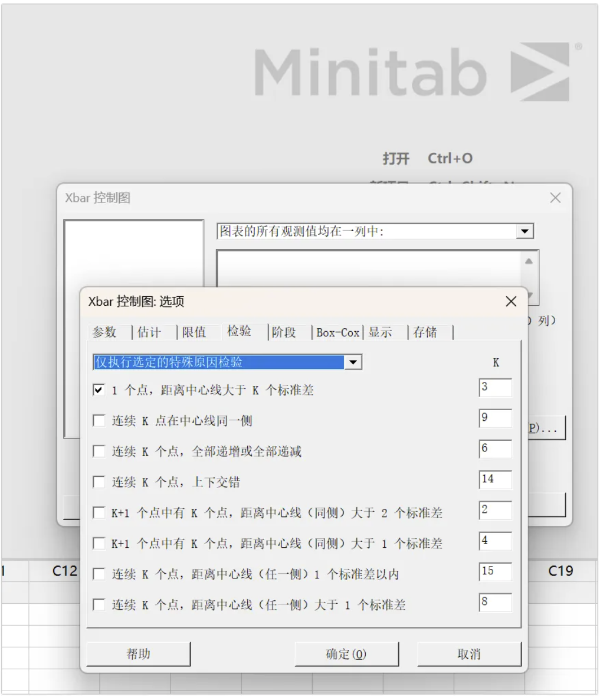Open the 存储 tab

425,332
